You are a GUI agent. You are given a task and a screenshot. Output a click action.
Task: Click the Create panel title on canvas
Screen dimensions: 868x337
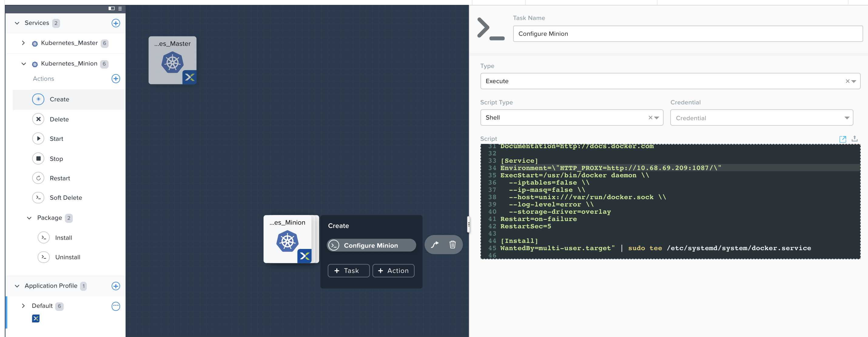[x=338, y=226]
